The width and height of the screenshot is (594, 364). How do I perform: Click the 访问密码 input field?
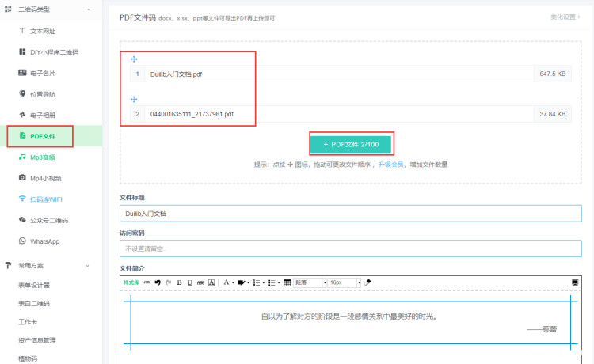coord(356,248)
